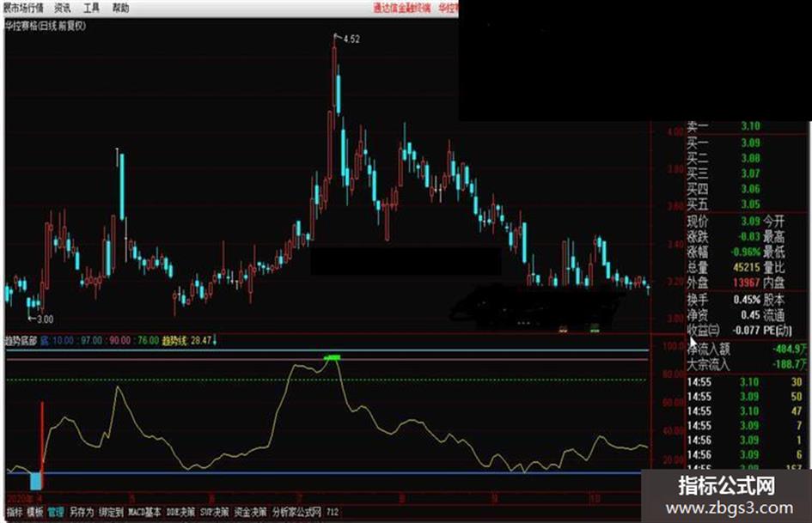The width and height of the screenshot is (812, 523).
Task: Click the 换手 value 0.45%
Action: (747, 300)
